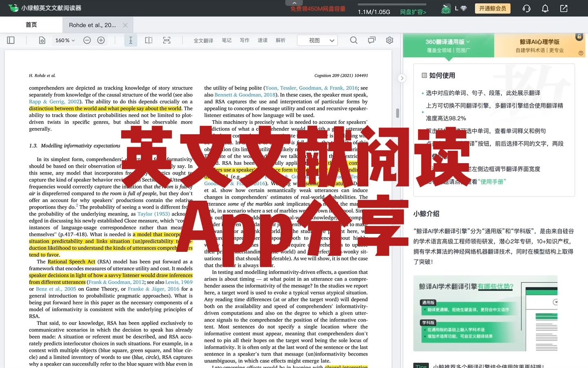Open 网盘扩容> storage expansion link
The width and height of the screenshot is (588, 368).
coord(413,12)
